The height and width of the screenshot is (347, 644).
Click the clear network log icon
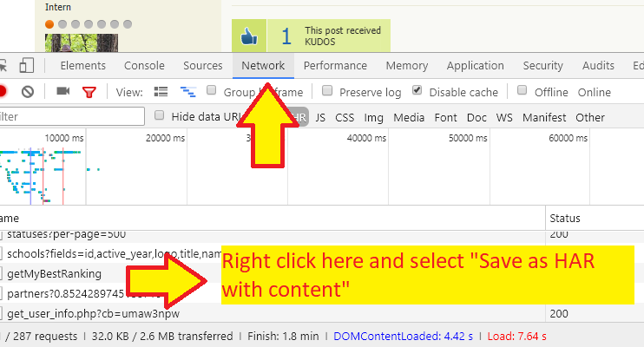point(28,91)
